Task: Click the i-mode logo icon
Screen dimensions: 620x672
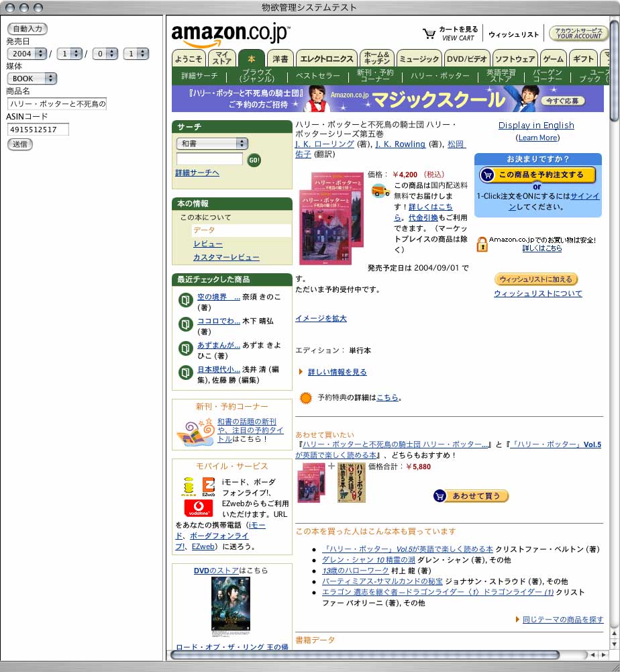Action: pos(189,486)
